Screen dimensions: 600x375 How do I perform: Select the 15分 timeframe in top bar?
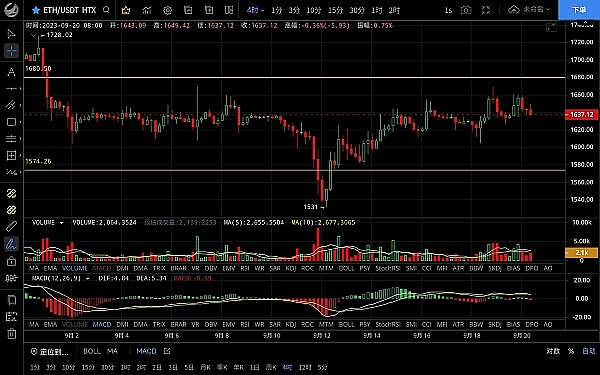pyautogui.click(x=336, y=10)
